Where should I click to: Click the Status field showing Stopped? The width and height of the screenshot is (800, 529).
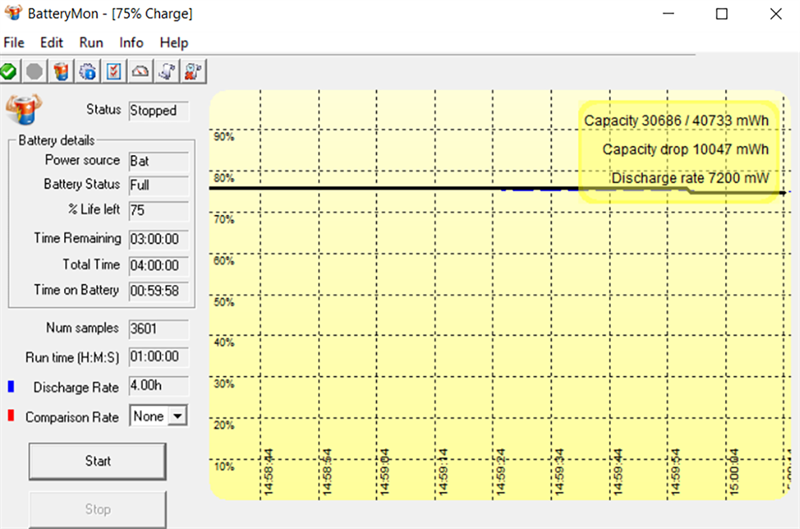(158, 111)
